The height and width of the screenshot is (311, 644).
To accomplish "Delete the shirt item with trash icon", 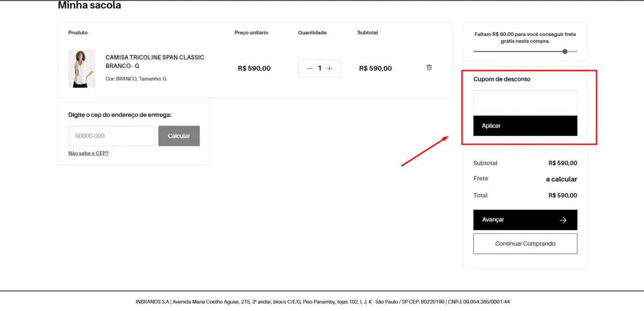I will point(429,67).
